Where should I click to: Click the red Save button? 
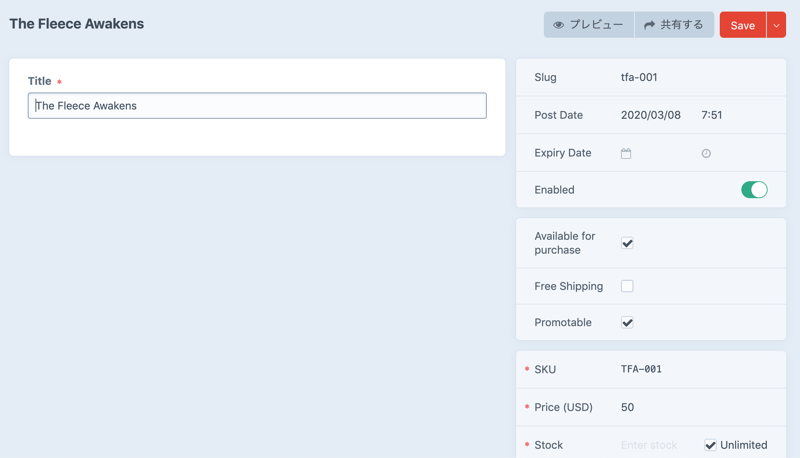point(742,25)
